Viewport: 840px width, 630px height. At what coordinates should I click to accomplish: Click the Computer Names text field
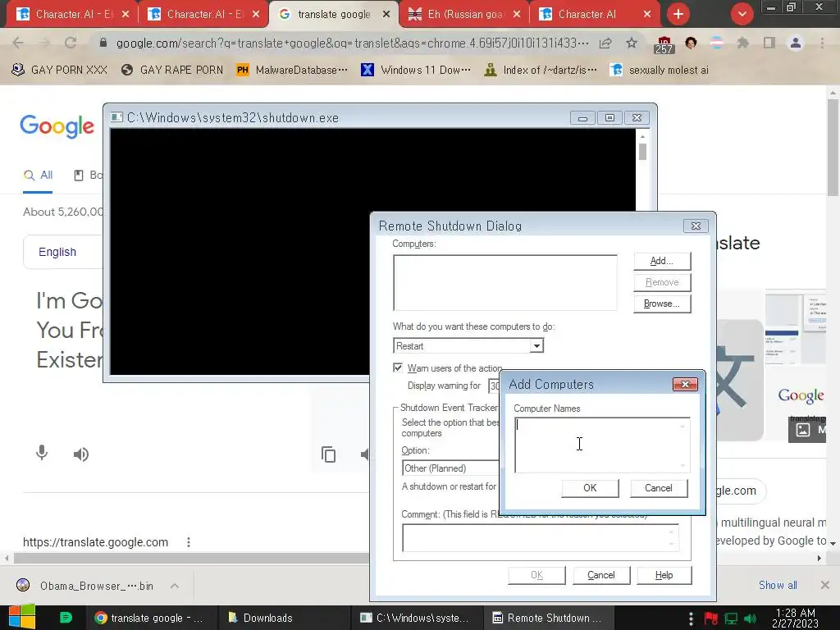click(x=602, y=445)
